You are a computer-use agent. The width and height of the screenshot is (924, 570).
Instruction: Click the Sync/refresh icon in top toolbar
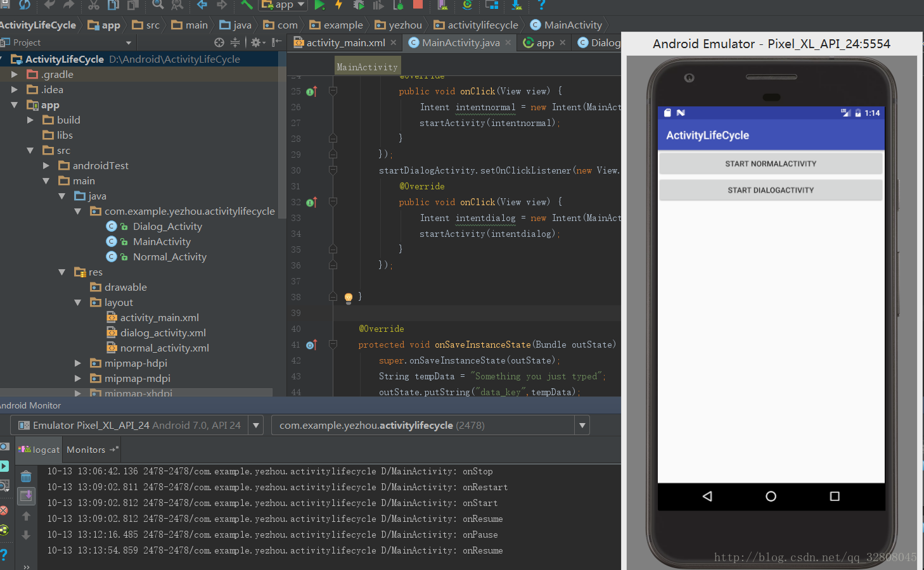point(24,5)
